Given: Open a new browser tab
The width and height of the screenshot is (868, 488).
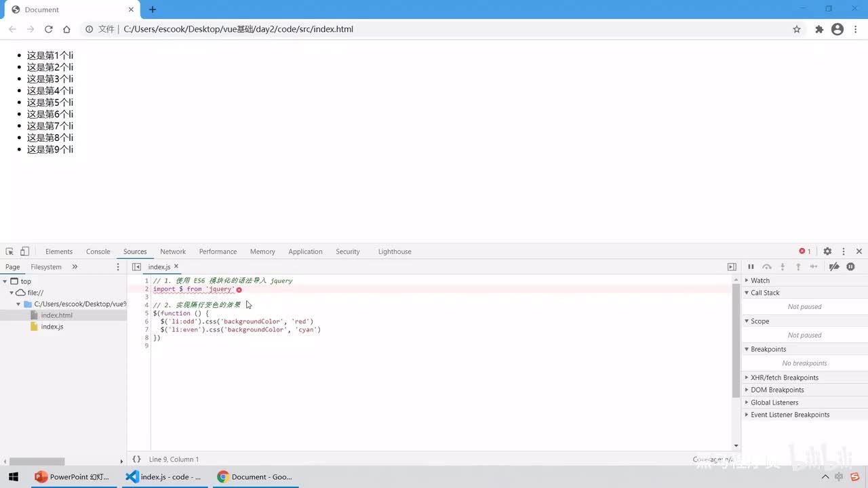Looking at the screenshot, I should (x=153, y=9).
